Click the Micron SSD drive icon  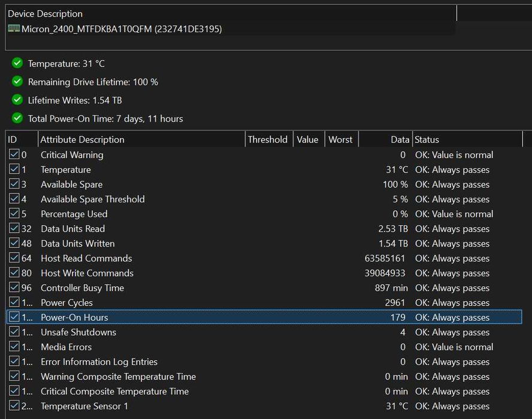pyautogui.click(x=14, y=29)
